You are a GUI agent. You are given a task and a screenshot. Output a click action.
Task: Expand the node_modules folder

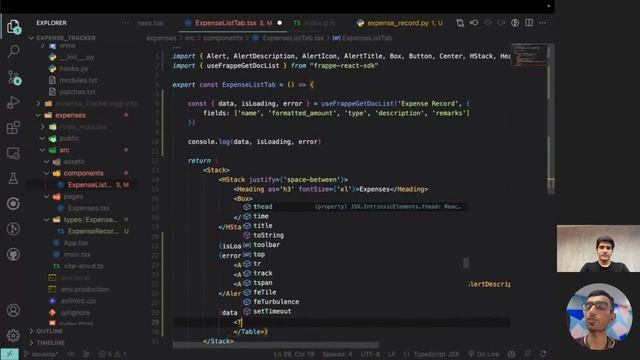[x=83, y=127]
